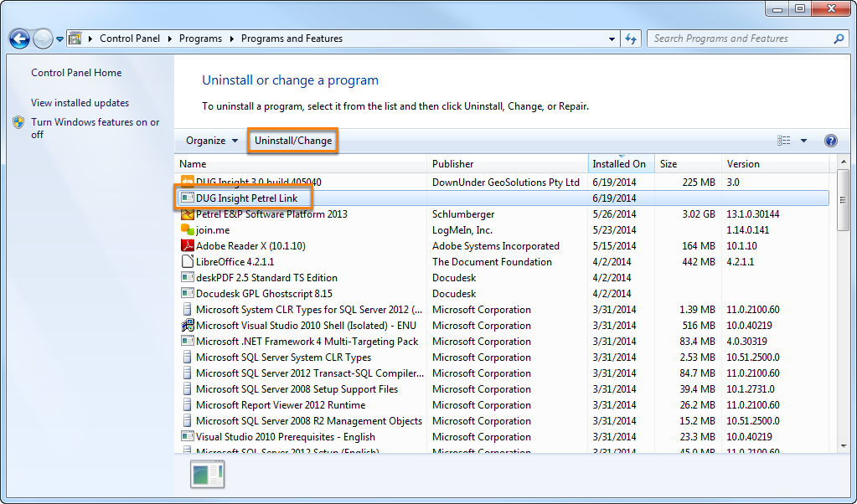Image resolution: width=857 pixels, height=504 pixels.
Task: Click DownUnder GeoSolutions Pty Ltd publisher cell
Action: click(505, 182)
